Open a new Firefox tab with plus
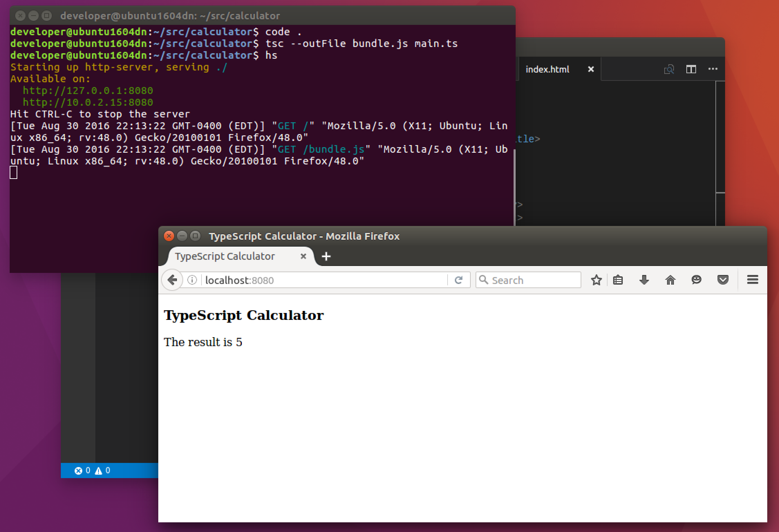Image resolution: width=779 pixels, height=532 pixels. point(326,256)
